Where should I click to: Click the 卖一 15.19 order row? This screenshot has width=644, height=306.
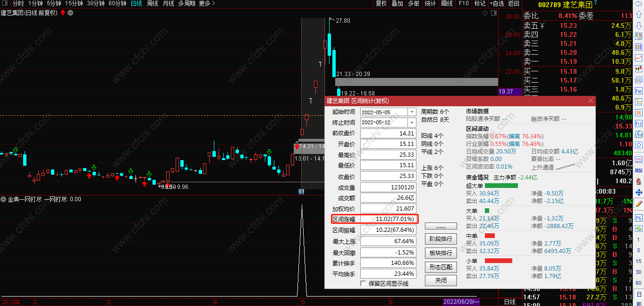[577, 61]
